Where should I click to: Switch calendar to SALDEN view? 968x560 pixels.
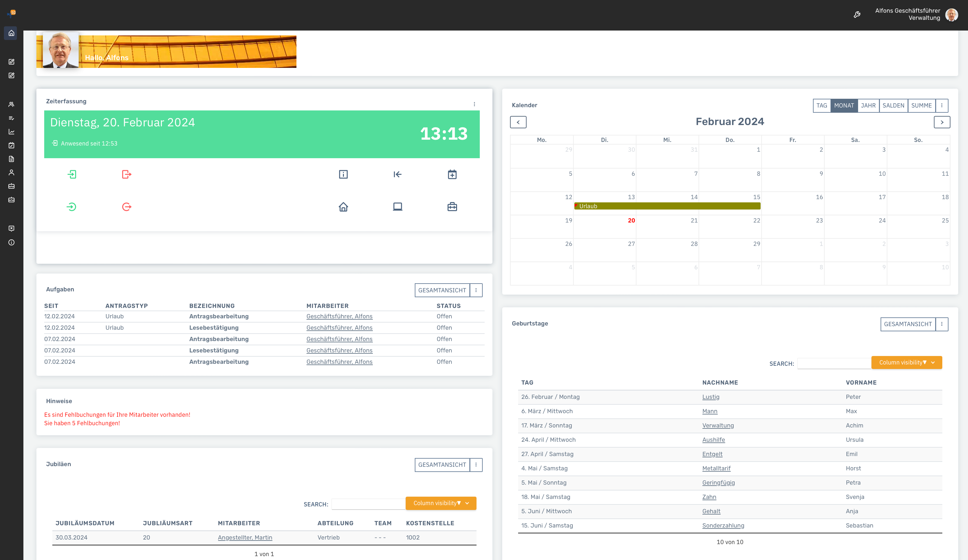(x=893, y=105)
